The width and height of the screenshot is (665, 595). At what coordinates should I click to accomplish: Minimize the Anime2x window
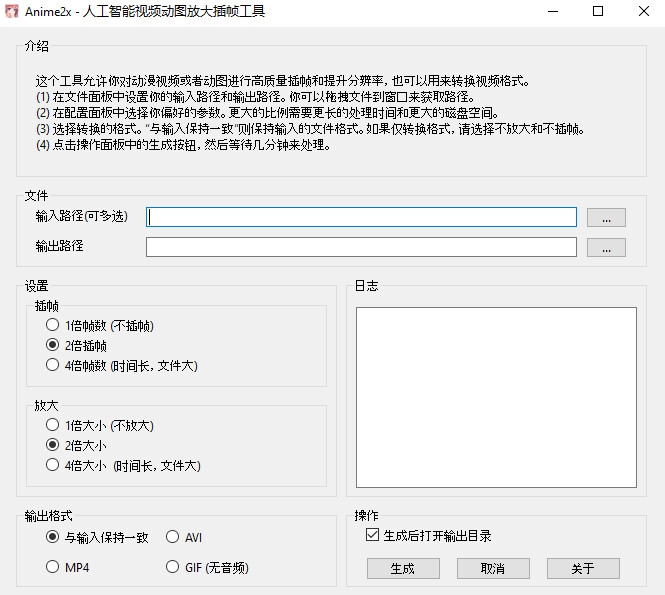(x=553, y=12)
